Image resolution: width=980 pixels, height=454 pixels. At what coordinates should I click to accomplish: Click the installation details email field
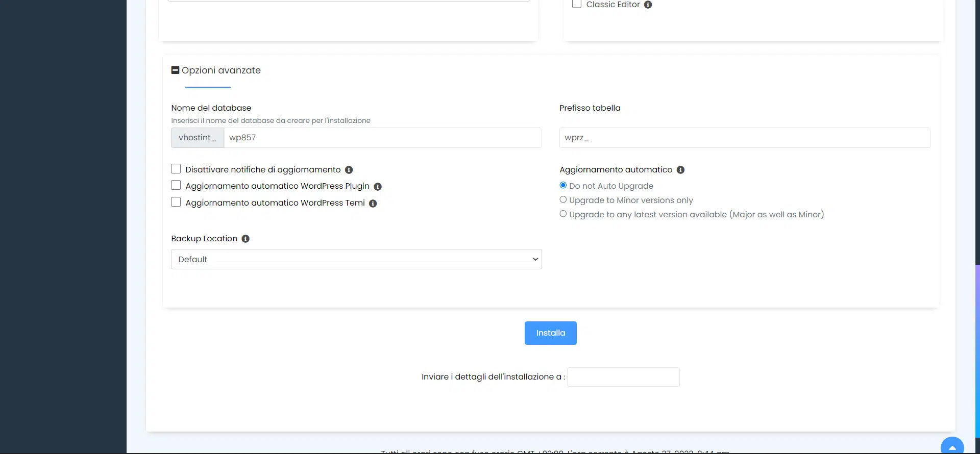pyautogui.click(x=623, y=377)
